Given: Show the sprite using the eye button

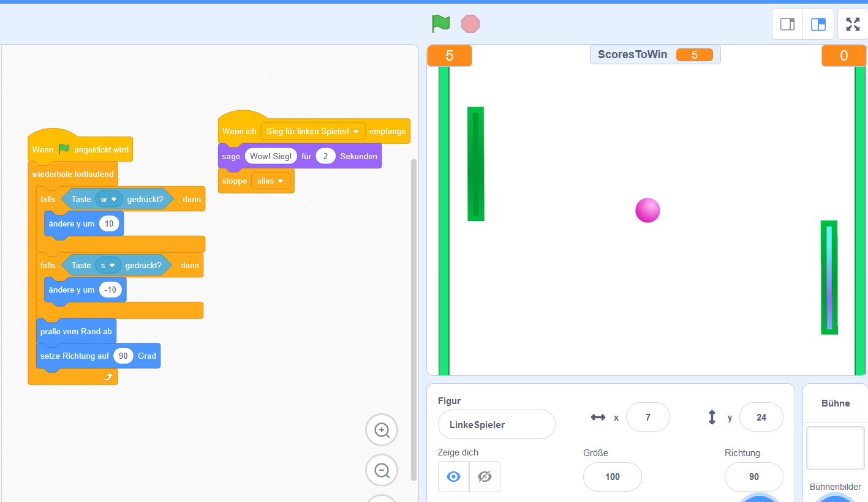Looking at the screenshot, I should click(x=454, y=476).
